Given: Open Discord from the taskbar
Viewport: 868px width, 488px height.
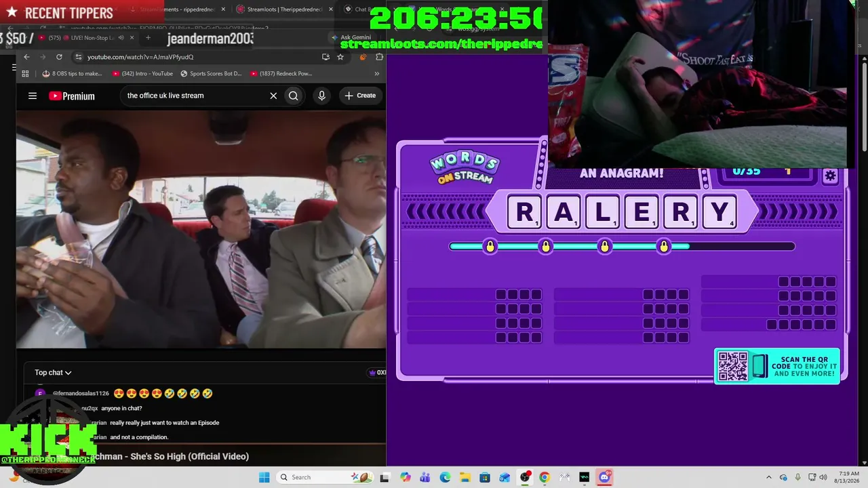Looking at the screenshot, I should (x=604, y=477).
